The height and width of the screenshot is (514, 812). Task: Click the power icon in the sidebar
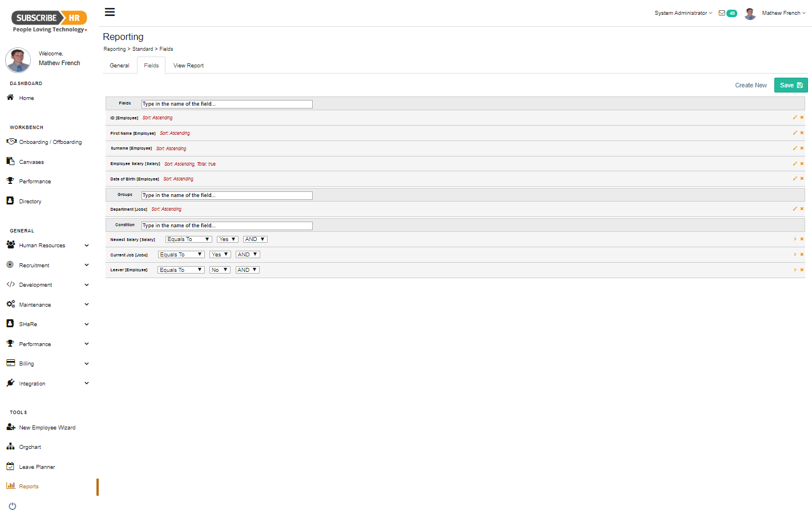tap(13, 506)
